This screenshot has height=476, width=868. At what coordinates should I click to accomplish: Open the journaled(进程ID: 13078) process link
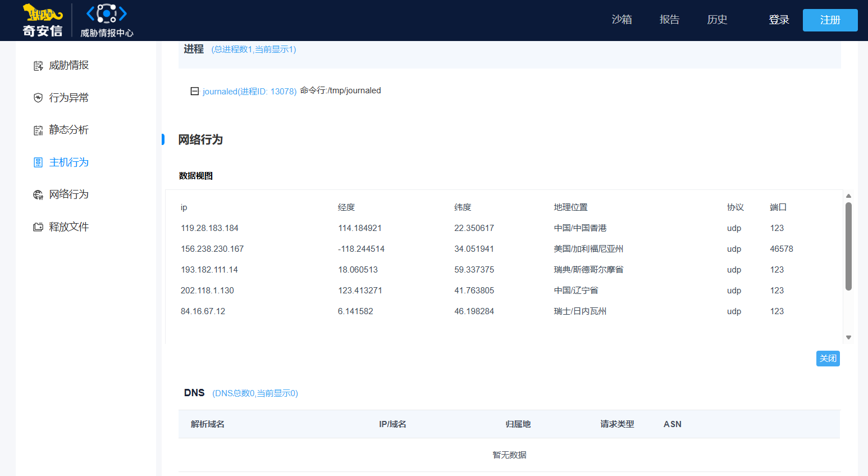coord(249,91)
